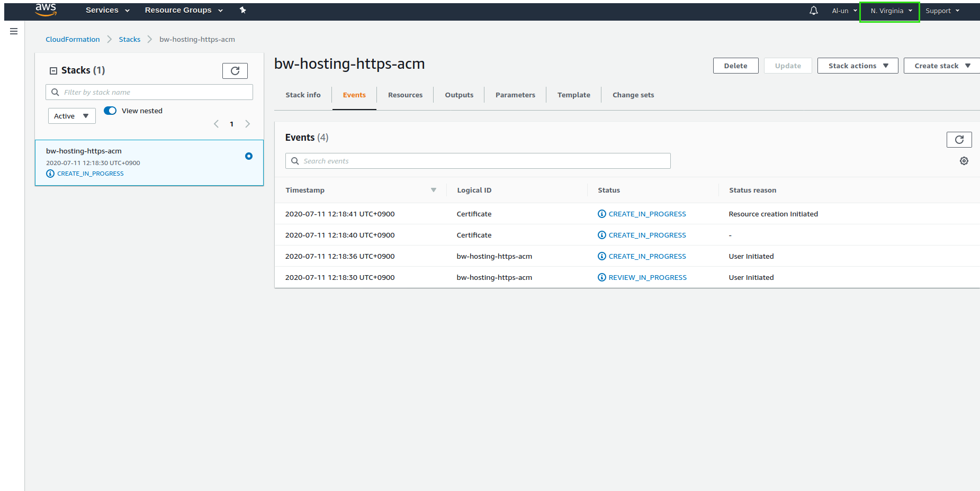Collapse the Stacks panel icon

click(53, 71)
